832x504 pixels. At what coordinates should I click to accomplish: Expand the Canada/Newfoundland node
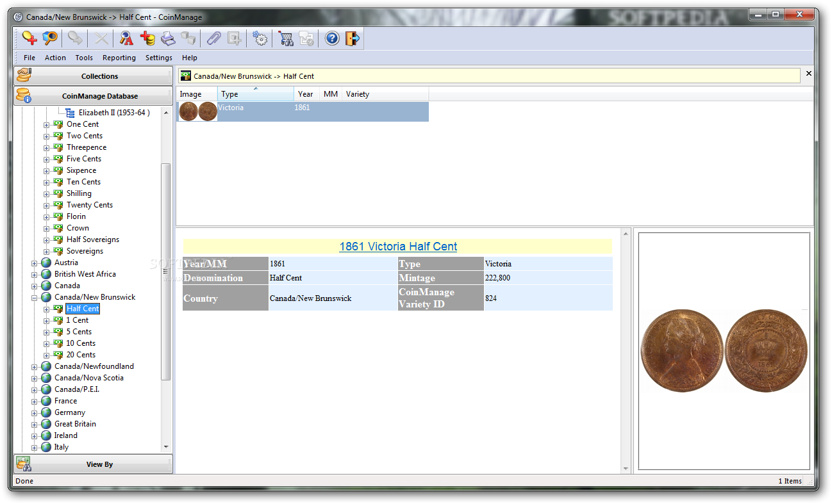tap(35, 366)
